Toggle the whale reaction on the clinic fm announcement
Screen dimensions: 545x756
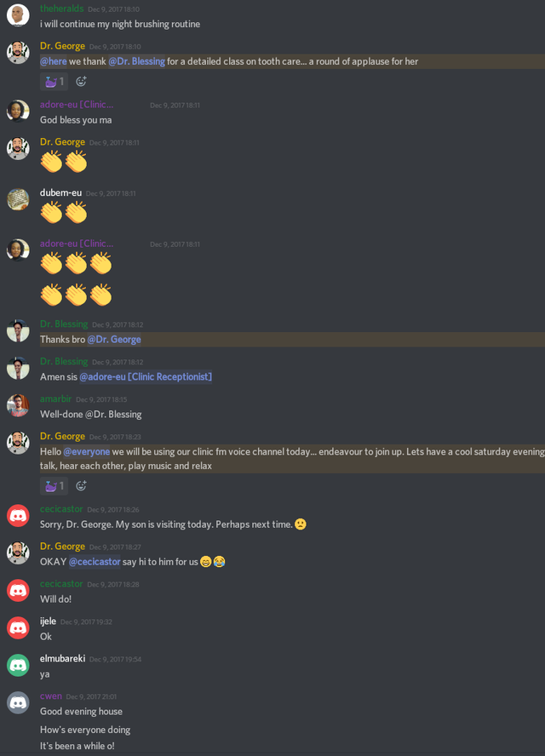pyautogui.click(x=54, y=485)
